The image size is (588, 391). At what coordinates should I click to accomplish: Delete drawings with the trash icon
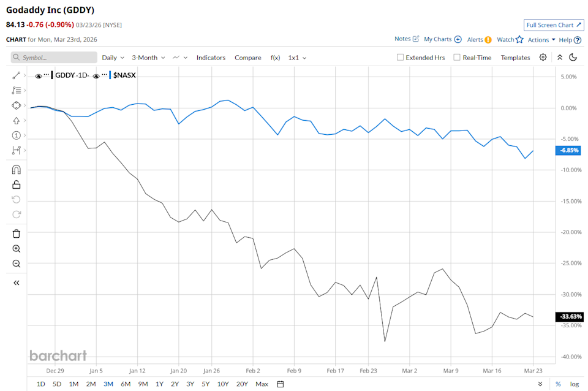(17, 233)
